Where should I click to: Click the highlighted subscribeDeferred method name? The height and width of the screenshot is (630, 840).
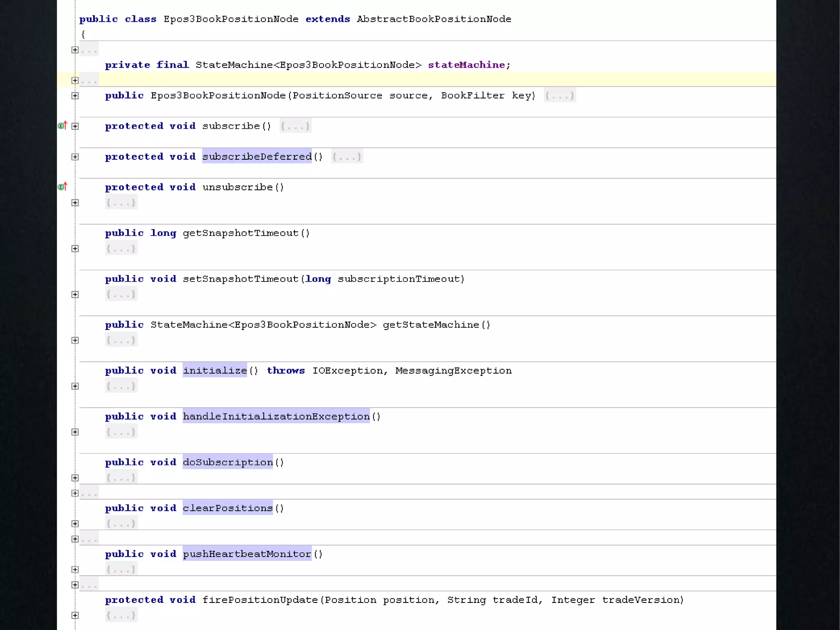point(257,156)
